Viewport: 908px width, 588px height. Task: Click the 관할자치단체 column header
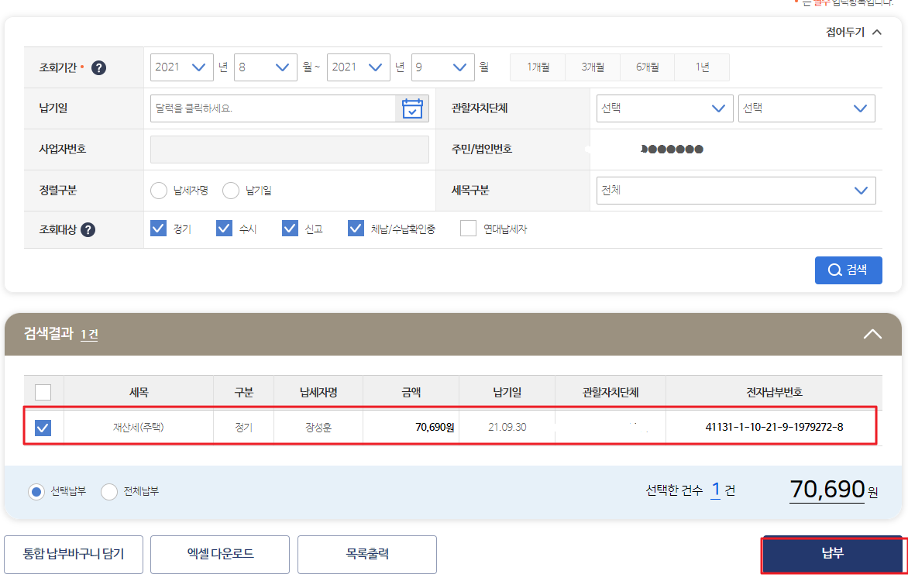pyautogui.click(x=610, y=392)
